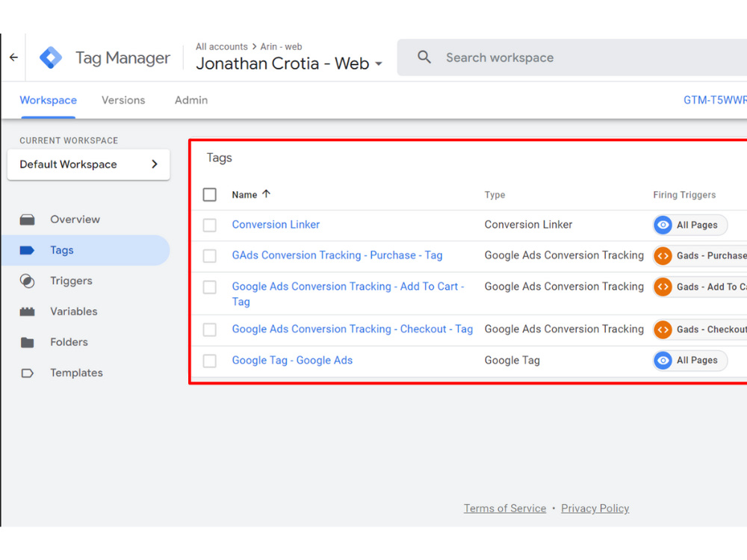
Task: Click the All Pages trigger chip for Conversion Linker
Action: [x=689, y=225]
